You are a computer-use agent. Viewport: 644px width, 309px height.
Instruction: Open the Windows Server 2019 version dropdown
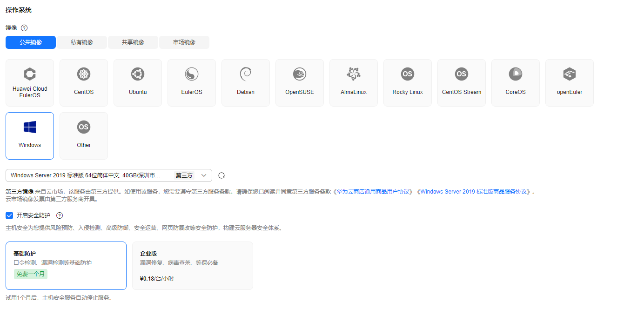coord(109,175)
